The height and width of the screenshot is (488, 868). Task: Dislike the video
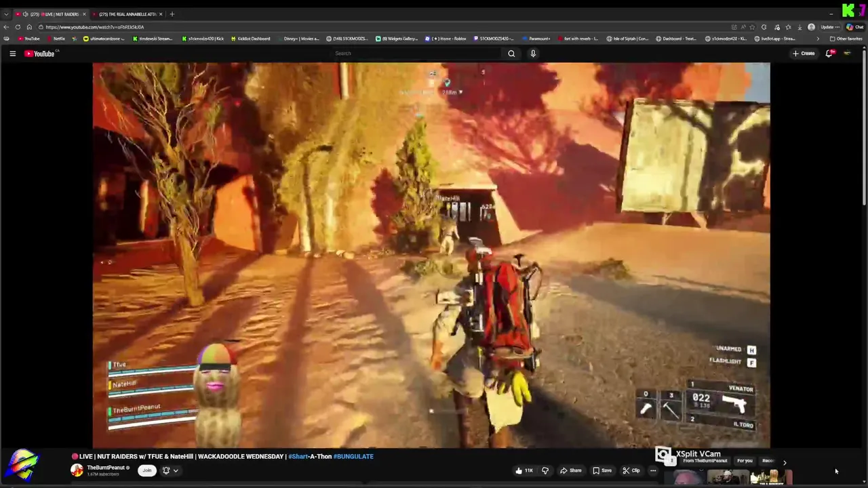click(x=545, y=470)
